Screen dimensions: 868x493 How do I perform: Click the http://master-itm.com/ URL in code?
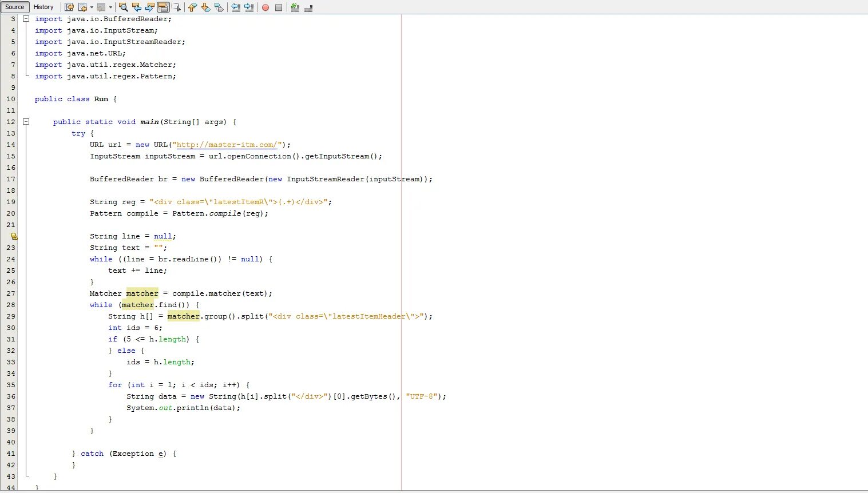pyautogui.click(x=227, y=145)
